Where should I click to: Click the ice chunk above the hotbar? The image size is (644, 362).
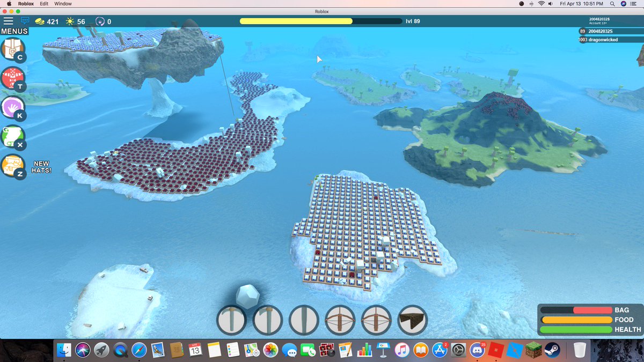click(x=248, y=297)
